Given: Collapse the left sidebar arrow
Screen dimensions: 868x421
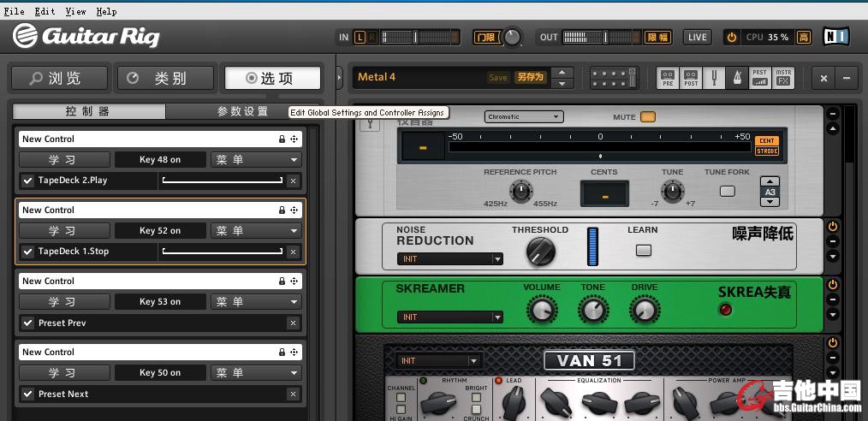Looking at the screenshot, I should (339, 78).
